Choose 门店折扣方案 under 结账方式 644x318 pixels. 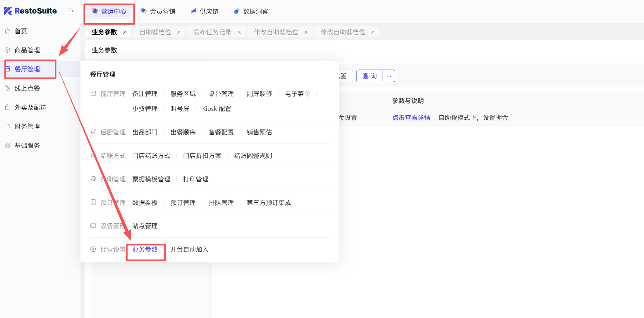point(202,156)
